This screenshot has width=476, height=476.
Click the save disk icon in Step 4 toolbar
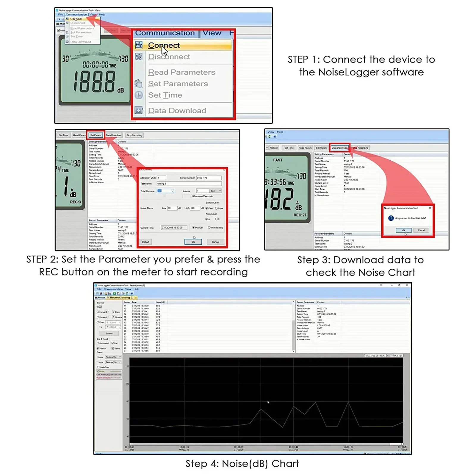[109, 293]
